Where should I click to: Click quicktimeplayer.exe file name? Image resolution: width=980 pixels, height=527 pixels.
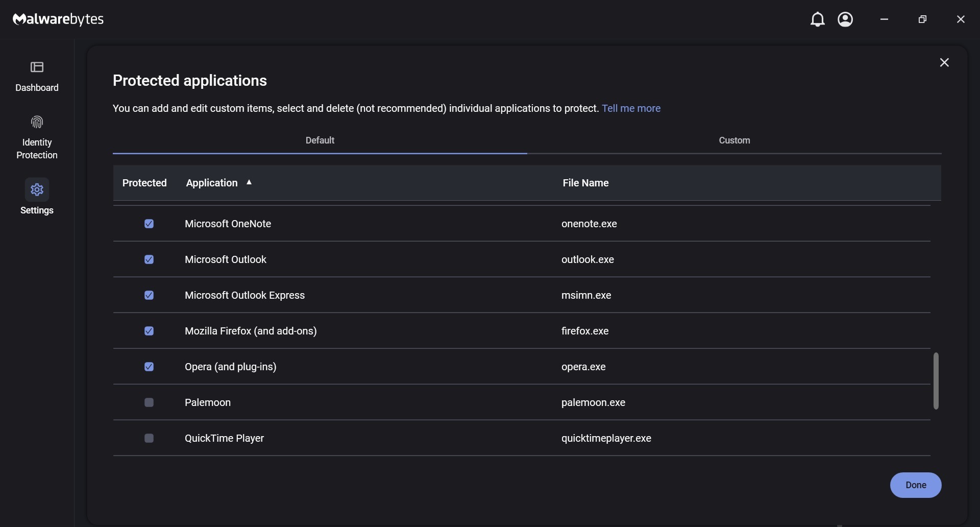click(606, 438)
